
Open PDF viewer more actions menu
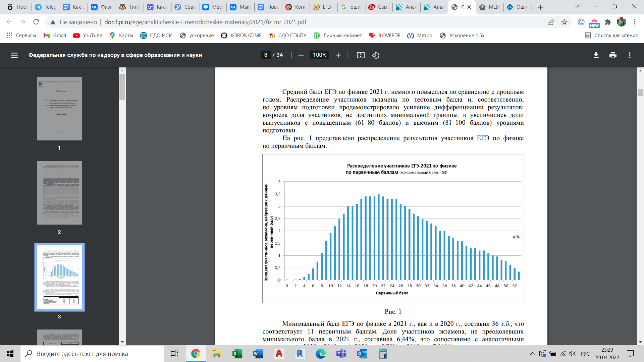(x=630, y=55)
